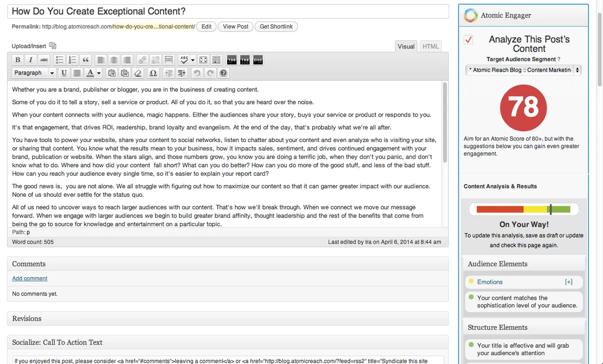Toggle the spellchecker ABC checkmark icon

[184, 60]
